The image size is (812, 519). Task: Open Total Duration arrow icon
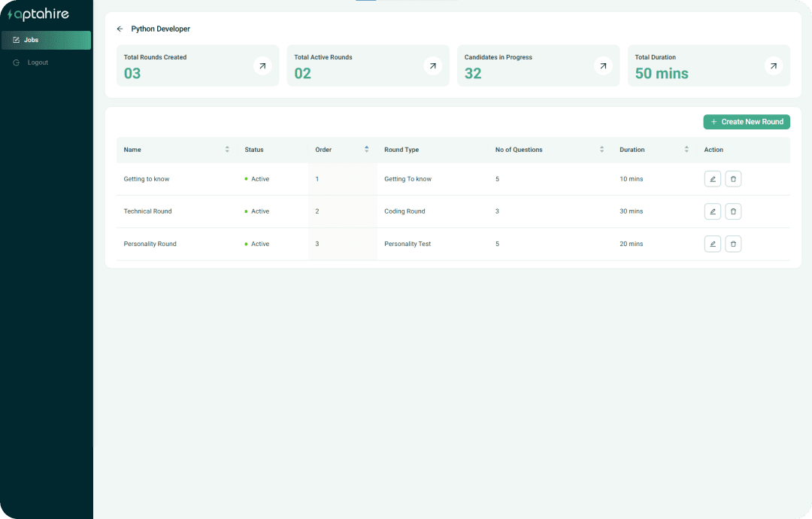[x=773, y=66]
